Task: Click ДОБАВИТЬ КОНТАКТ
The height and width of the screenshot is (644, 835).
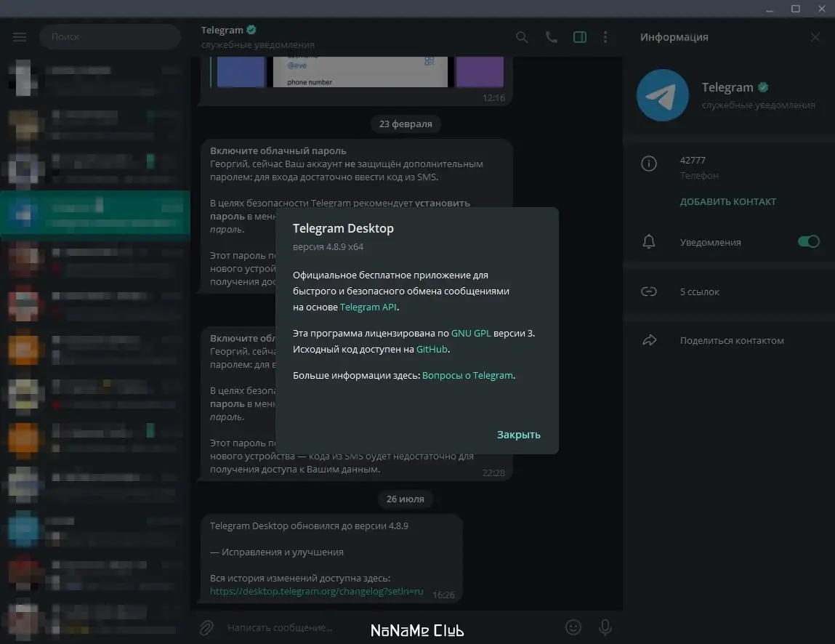Action: (727, 202)
